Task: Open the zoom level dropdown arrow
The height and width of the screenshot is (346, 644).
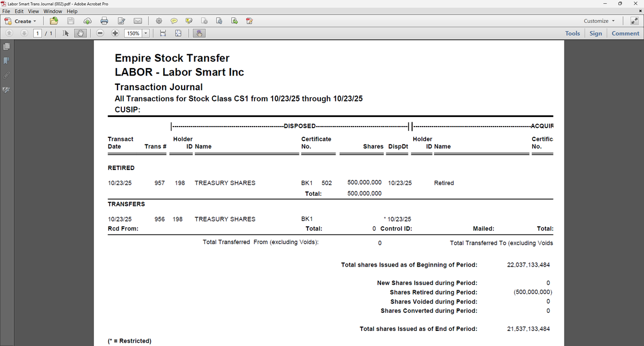Action: click(145, 33)
